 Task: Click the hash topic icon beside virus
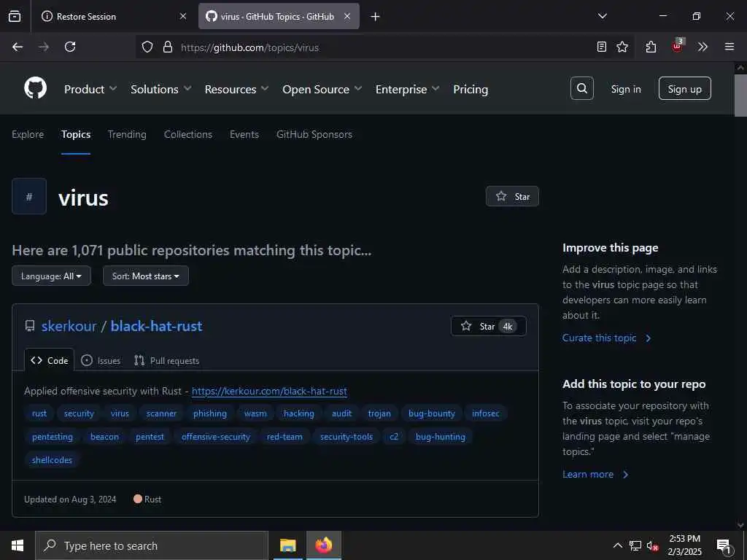29,196
